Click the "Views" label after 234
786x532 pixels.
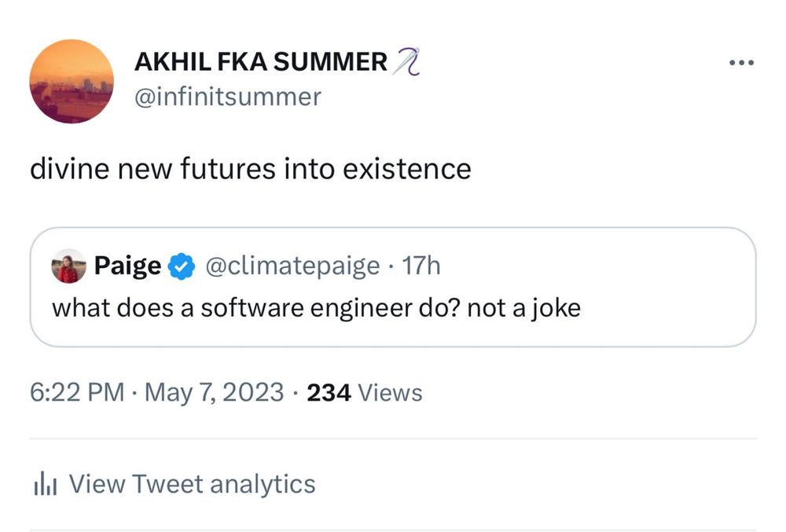pyautogui.click(x=390, y=392)
